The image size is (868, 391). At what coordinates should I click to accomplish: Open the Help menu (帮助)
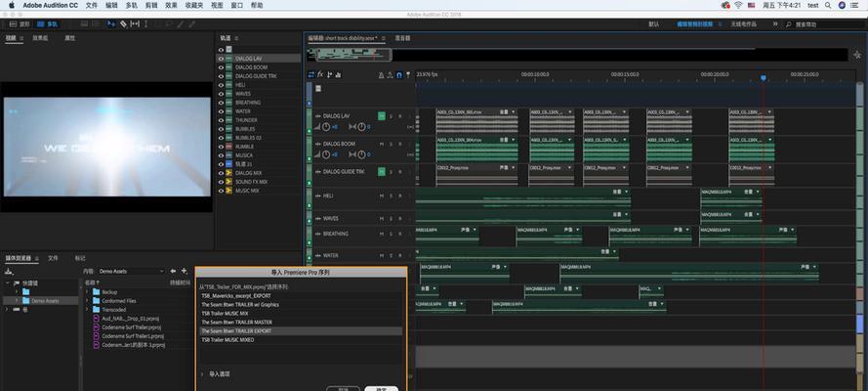[257, 5]
